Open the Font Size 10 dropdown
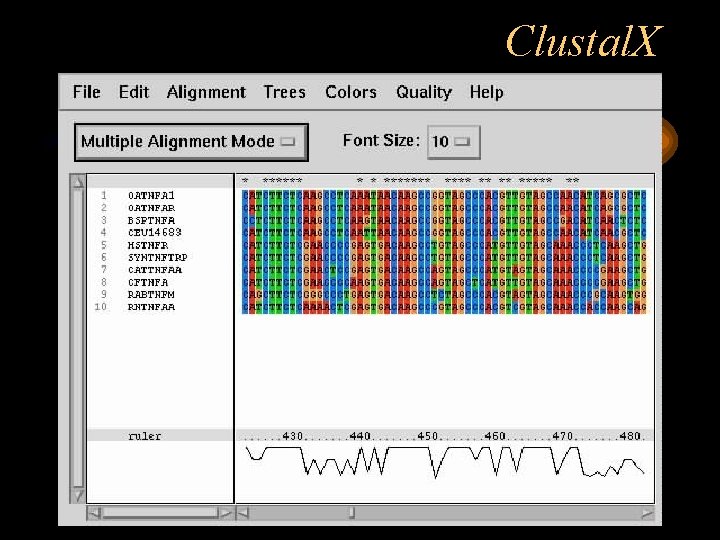 tap(454, 142)
